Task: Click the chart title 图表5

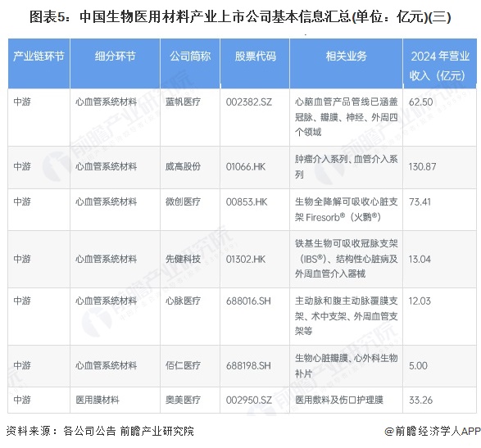Action: click(x=240, y=17)
